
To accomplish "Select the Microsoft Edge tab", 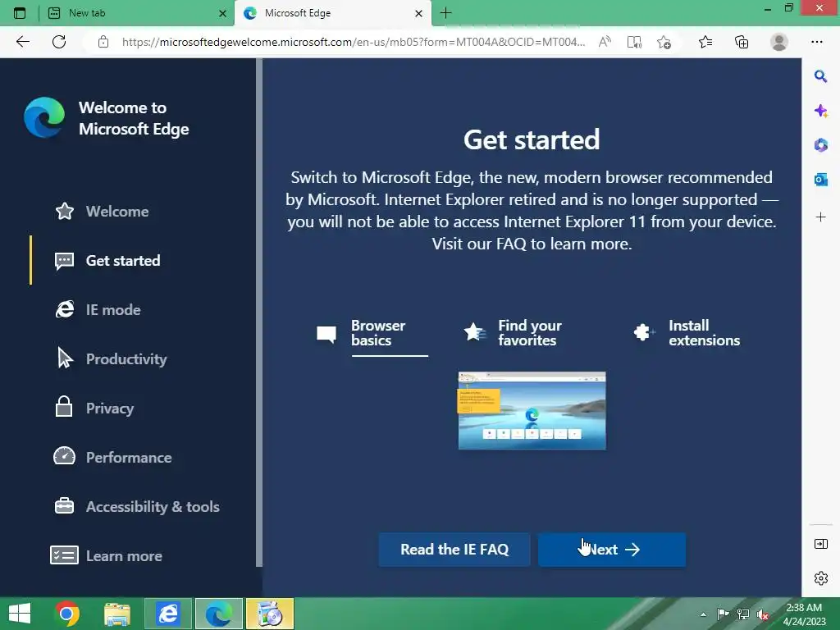I will pos(333,13).
